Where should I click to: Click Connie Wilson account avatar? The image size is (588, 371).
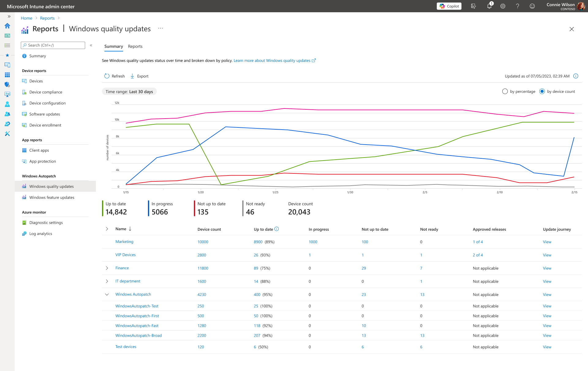581,6
